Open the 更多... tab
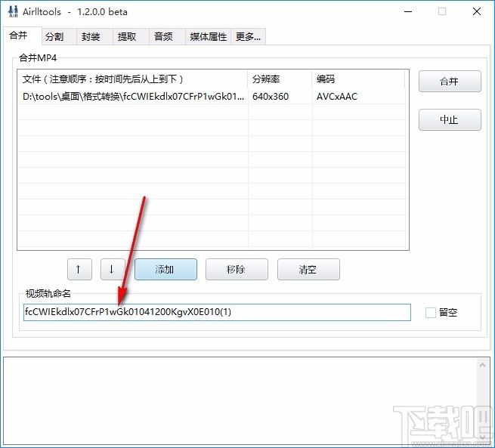Viewport: 495px width, 448px height. click(x=248, y=37)
